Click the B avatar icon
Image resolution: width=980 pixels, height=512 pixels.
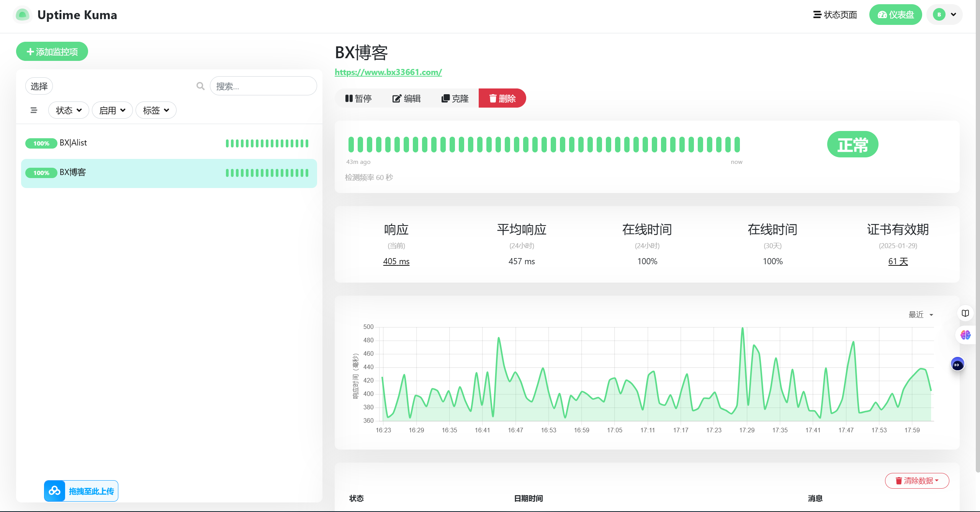click(x=939, y=15)
